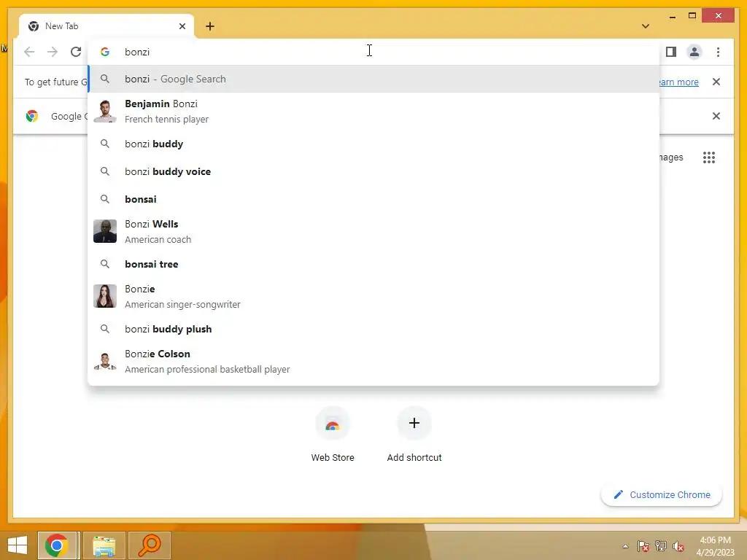Open the Windows Start button
The height and width of the screenshot is (560, 747).
click(18, 545)
